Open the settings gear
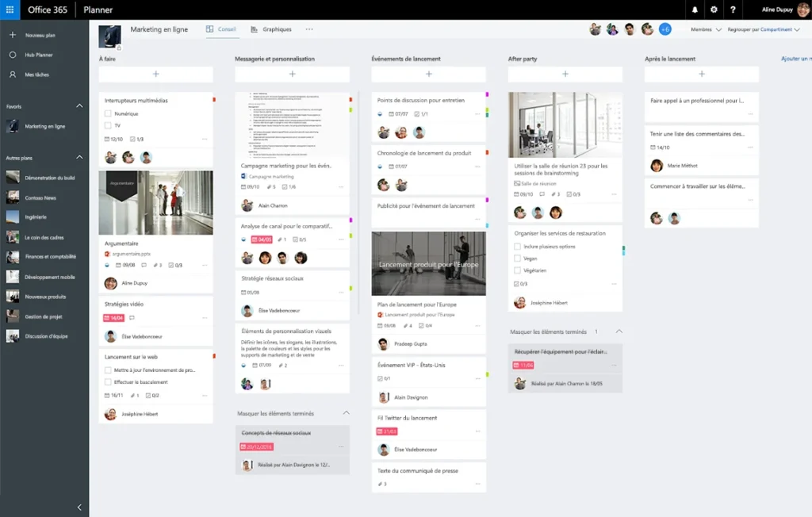 coord(714,10)
